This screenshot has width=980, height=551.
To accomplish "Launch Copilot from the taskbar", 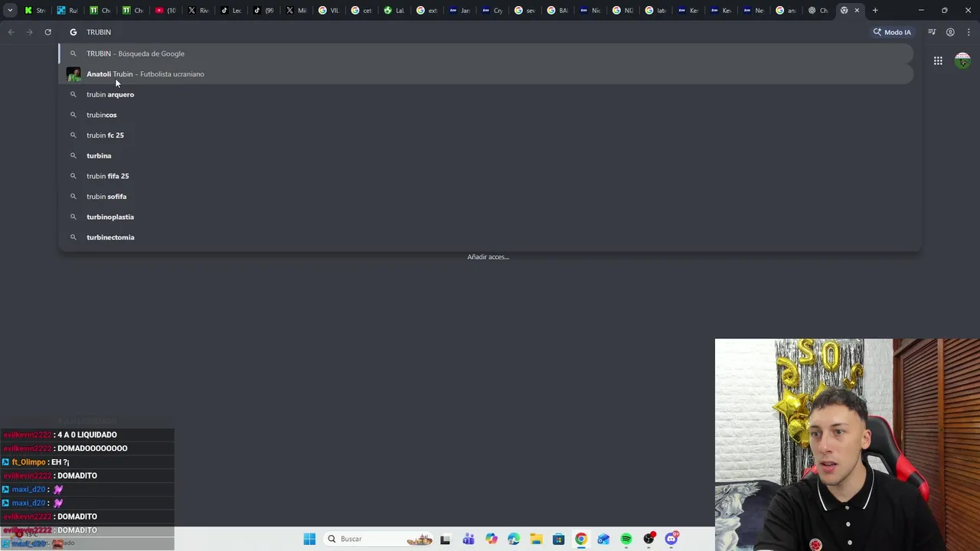I will click(x=491, y=539).
